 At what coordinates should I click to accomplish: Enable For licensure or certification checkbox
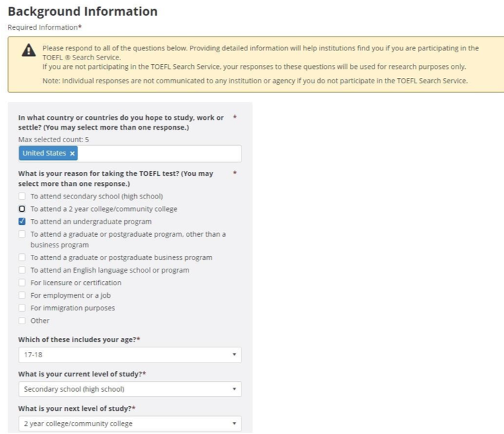coord(22,282)
